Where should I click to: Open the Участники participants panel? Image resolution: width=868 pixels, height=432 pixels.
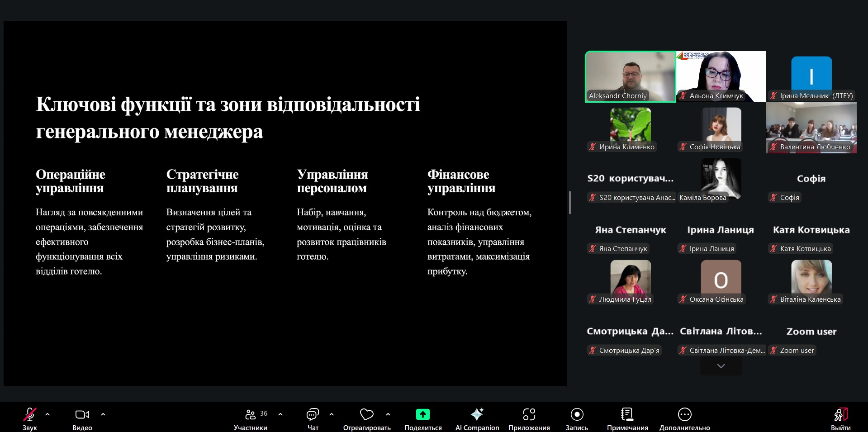pos(250,414)
